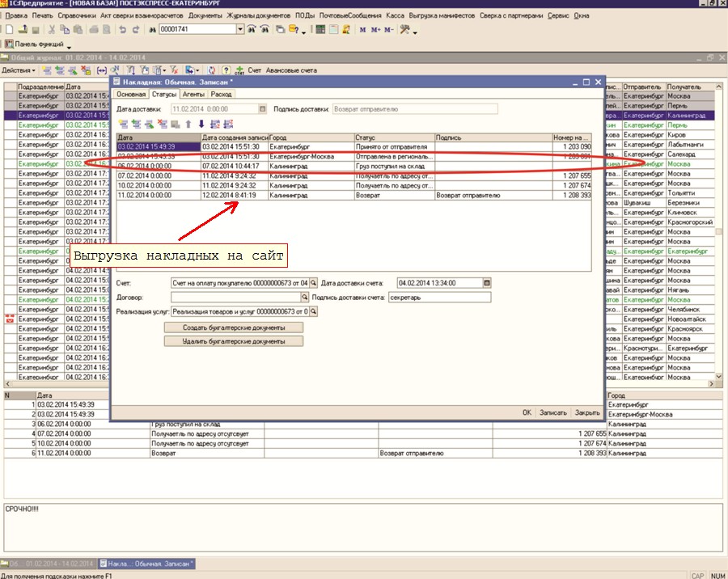This screenshot has height=579, width=728.
Task: Open the Журналы документов menu
Action: coord(259,15)
